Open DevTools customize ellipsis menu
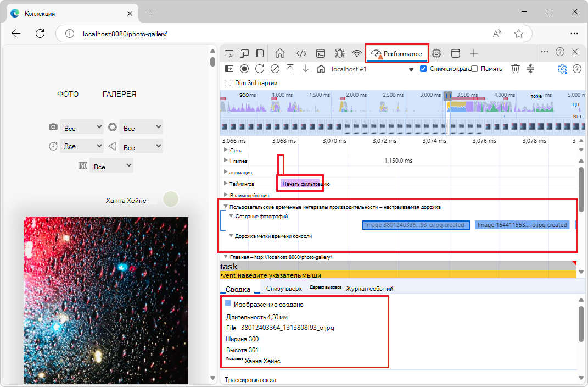 point(545,52)
